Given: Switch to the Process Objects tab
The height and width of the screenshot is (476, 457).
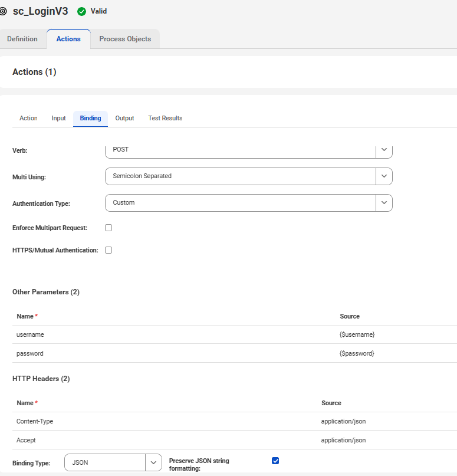Looking at the screenshot, I should click(125, 39).
